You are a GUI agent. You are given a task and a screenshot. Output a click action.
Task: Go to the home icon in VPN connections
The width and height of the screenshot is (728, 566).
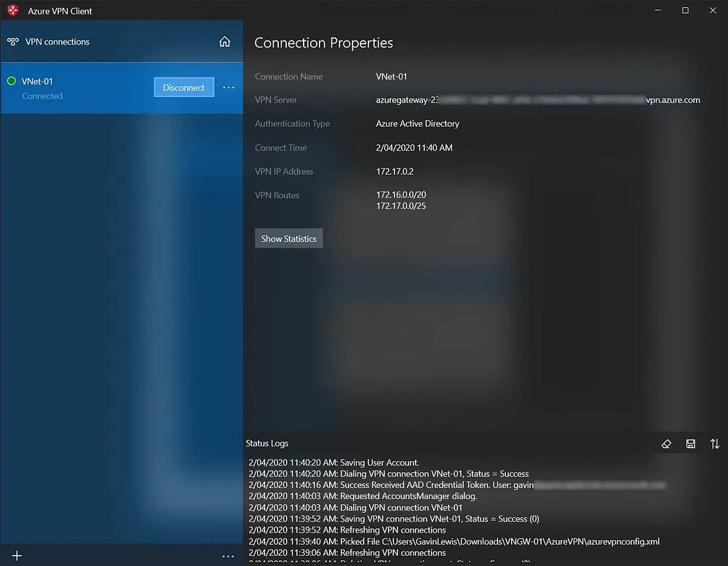pos(225,42)
